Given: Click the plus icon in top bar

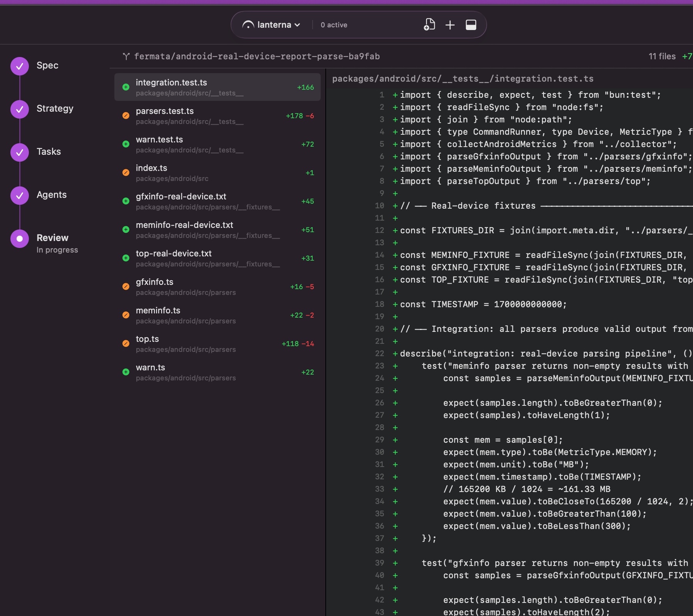Looking at the screenshot, I should (450, 25).
